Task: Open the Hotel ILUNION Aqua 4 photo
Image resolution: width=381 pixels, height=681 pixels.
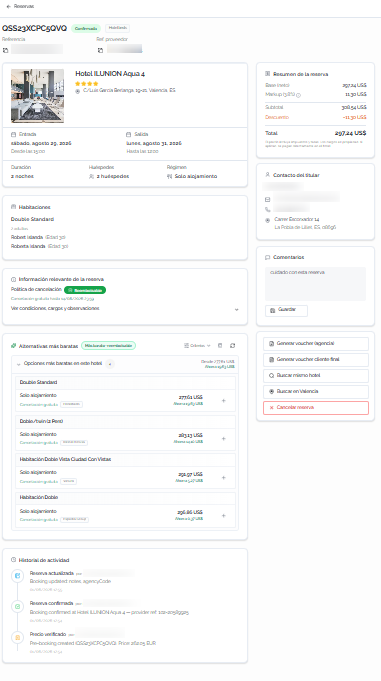Action: tap(37, 96)
